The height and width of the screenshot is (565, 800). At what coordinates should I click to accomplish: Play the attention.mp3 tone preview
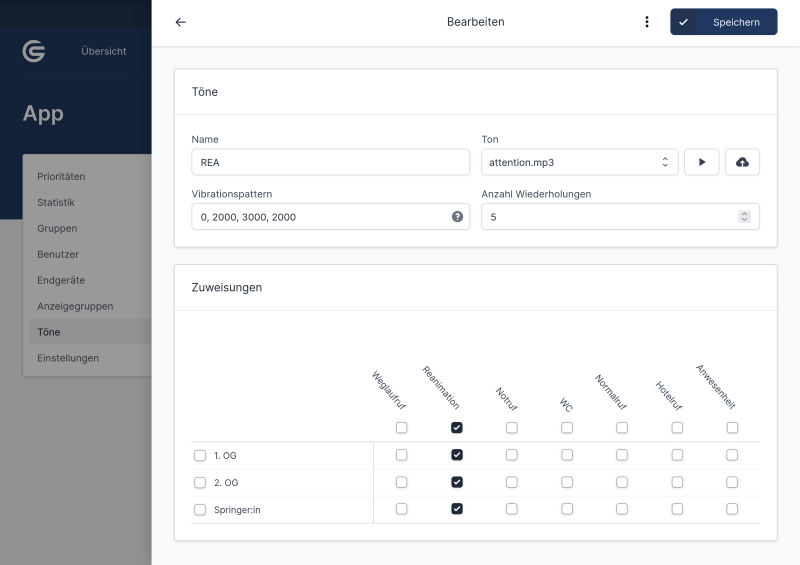tap(701, 162)
